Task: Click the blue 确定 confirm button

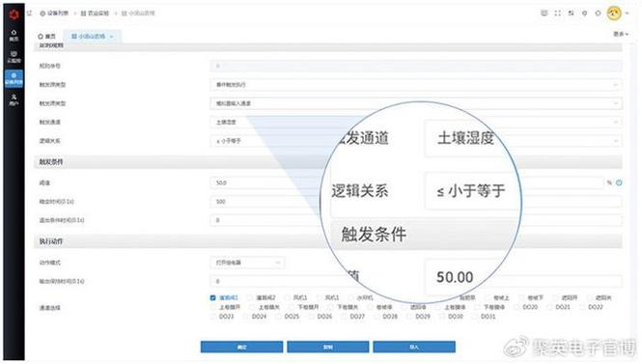Action: point(241,347)
